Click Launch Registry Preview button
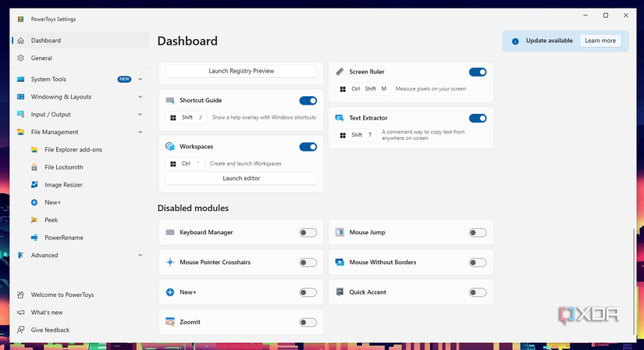 [241, 71]
